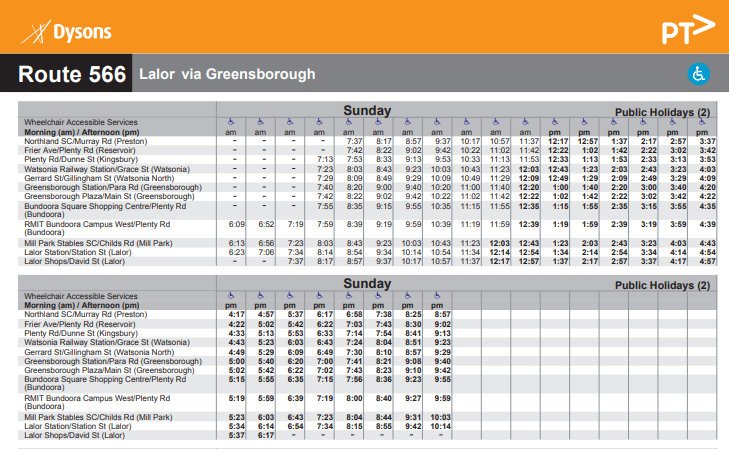The width and height of the screenshot is (729, 449).
Task: Select Watsonia Railway Station/Grace St row in upper table
Action: point(367,169)
